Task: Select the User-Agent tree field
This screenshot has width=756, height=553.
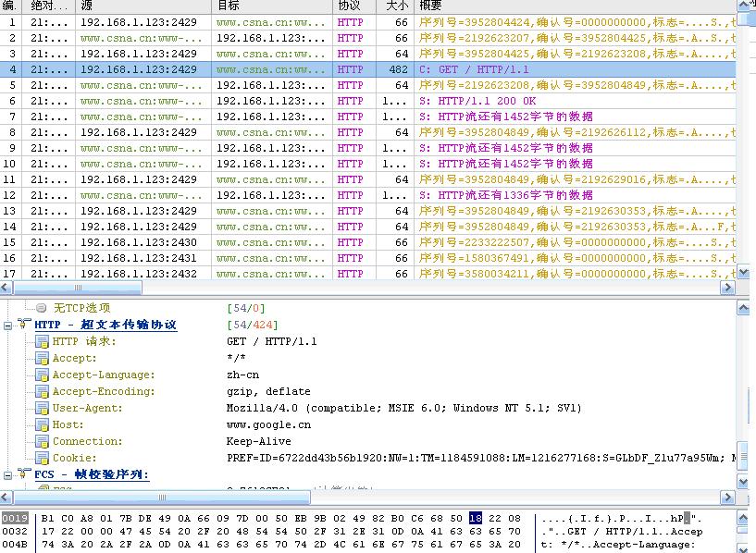Action: [87, 408]
